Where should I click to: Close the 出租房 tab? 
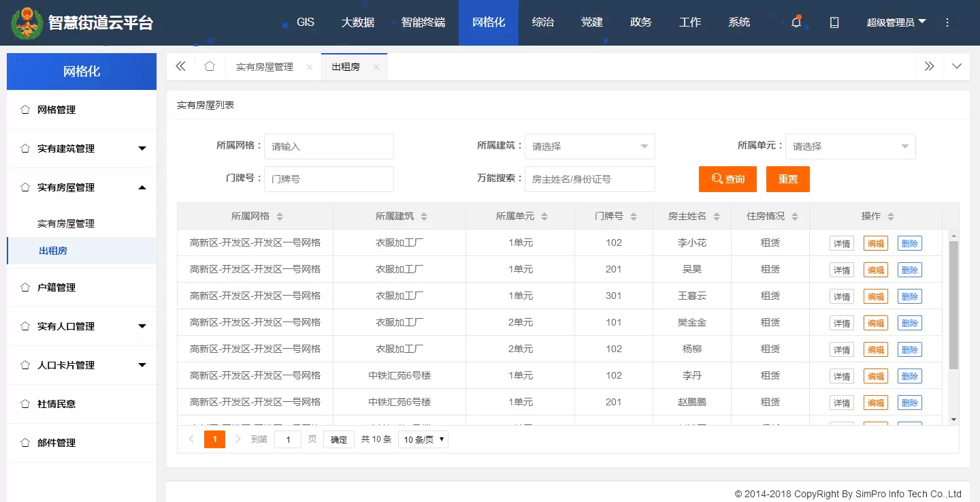point(376,67)
